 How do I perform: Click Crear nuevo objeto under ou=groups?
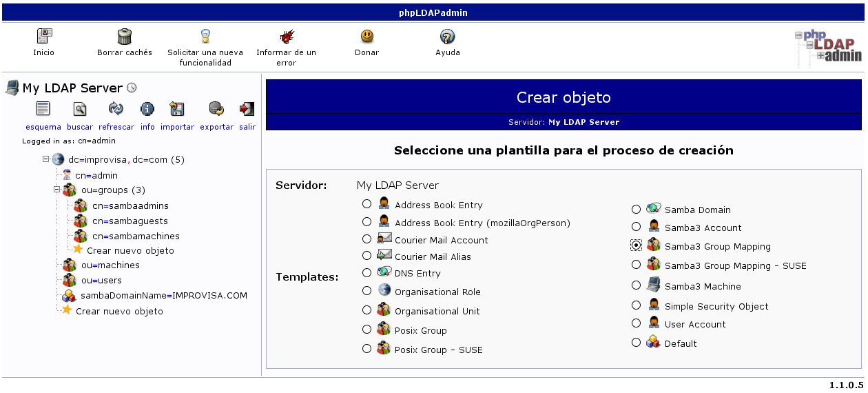click(x=130, y=251)
